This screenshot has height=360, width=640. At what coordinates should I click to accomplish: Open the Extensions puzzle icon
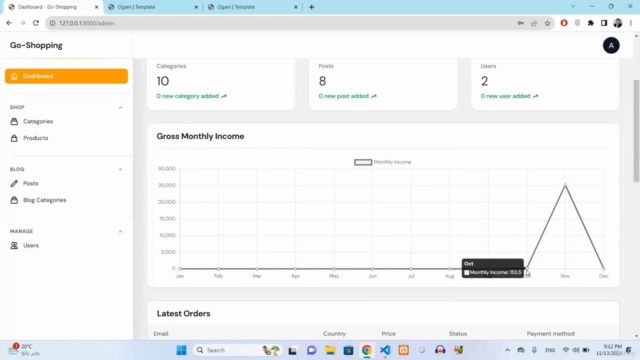591,23
